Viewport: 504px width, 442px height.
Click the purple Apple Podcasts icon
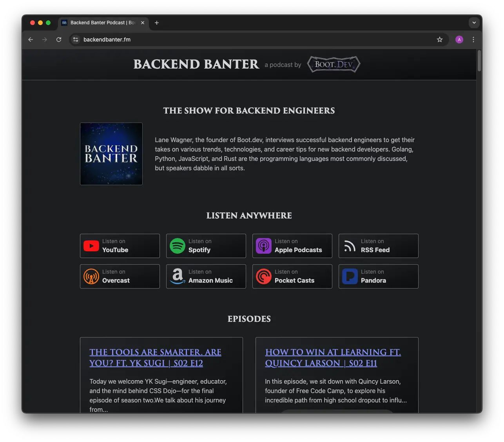pos(264,246)
